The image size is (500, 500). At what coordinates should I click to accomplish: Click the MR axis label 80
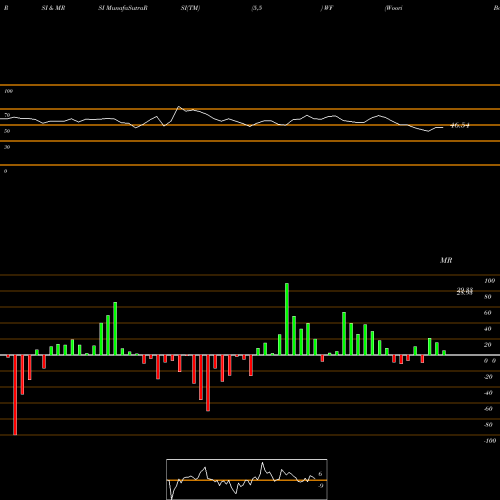(x=488, y=297)
